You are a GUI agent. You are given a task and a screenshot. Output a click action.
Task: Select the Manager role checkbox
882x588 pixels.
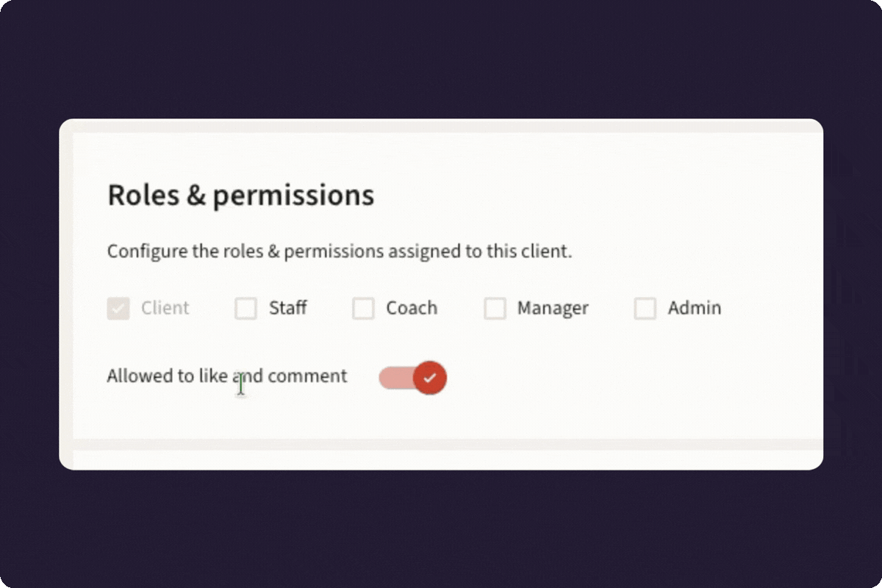(495, 309)
